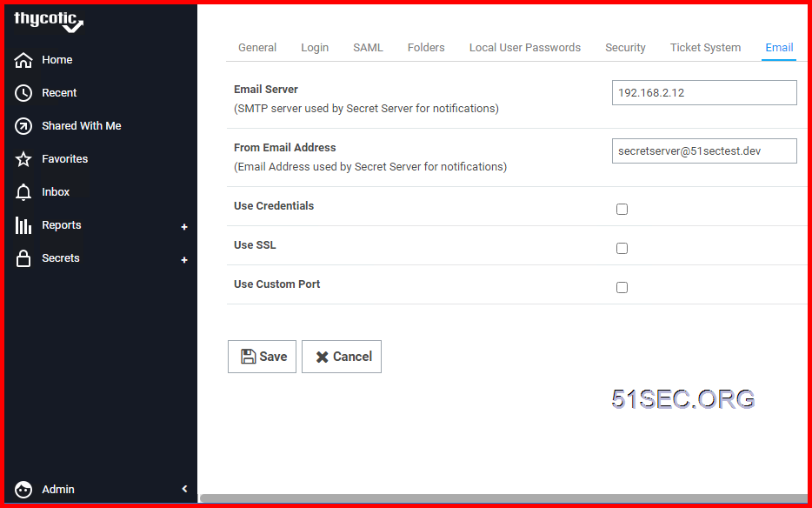Viewport: 812px width, 508px height.
Task: Click the horizontal scrollbar at bottom
Action: click(x=505, y=498)
